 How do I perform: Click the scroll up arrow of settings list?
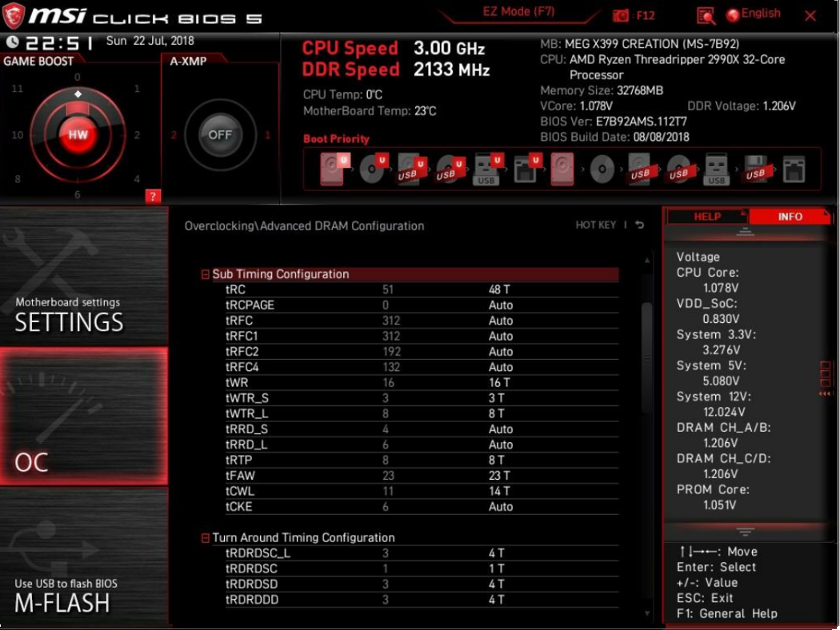[647, 261]
